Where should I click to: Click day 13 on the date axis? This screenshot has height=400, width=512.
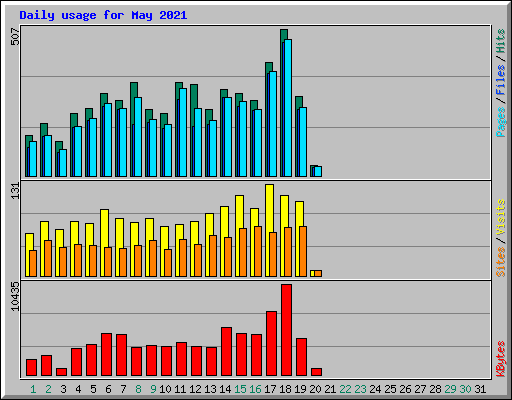click(x=210, y=389)
